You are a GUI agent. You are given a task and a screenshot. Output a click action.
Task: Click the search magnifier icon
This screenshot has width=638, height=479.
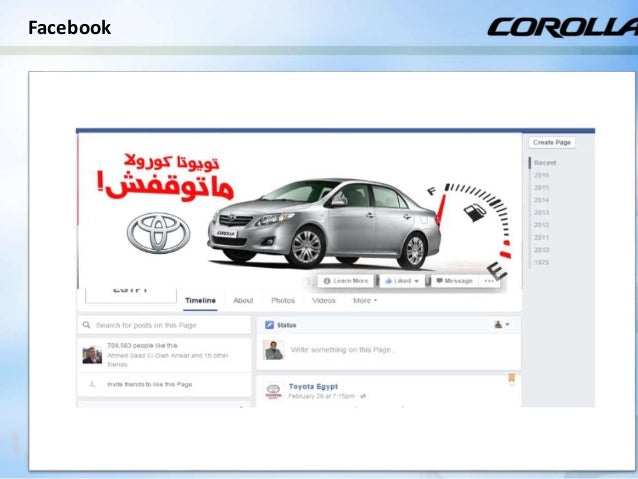(x=86, y=325)
